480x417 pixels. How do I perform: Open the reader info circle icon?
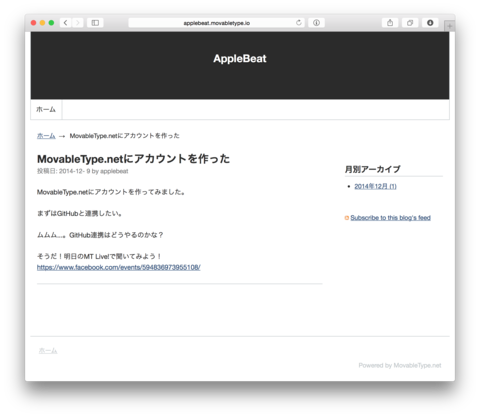pos(316,23)
